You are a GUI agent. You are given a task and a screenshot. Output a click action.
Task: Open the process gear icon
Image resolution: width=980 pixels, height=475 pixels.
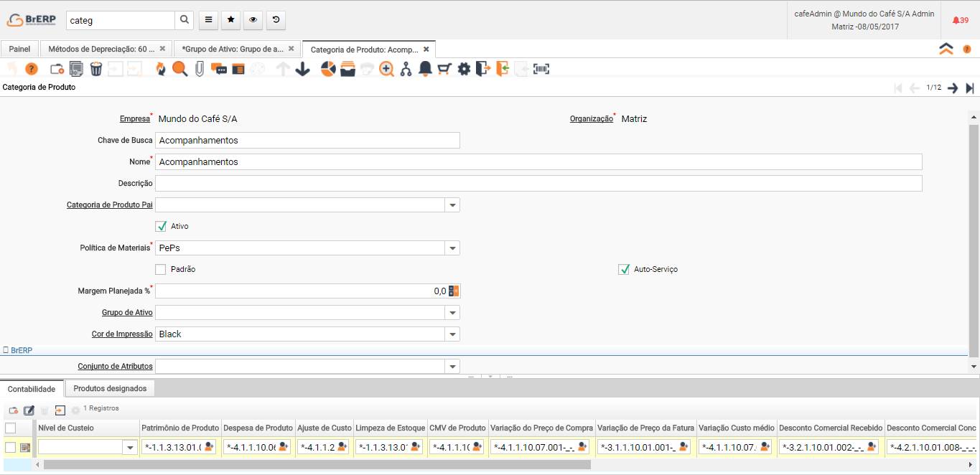pyautogui.click(x=464, y=69)
